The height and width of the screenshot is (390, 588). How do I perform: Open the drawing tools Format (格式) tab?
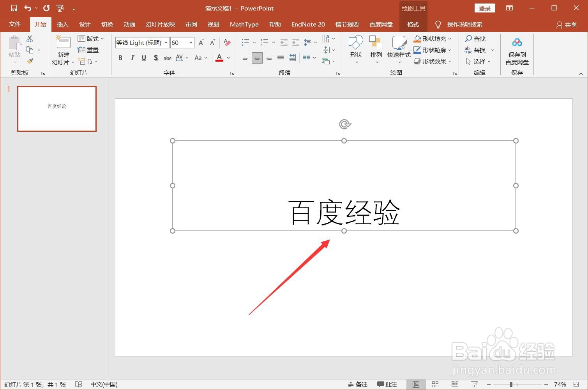click(413, 24)
